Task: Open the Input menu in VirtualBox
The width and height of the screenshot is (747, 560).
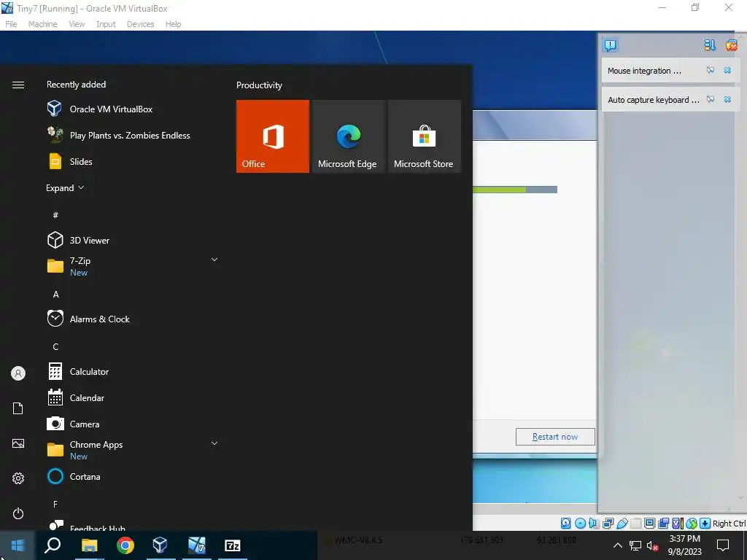Action: (106, 24)
